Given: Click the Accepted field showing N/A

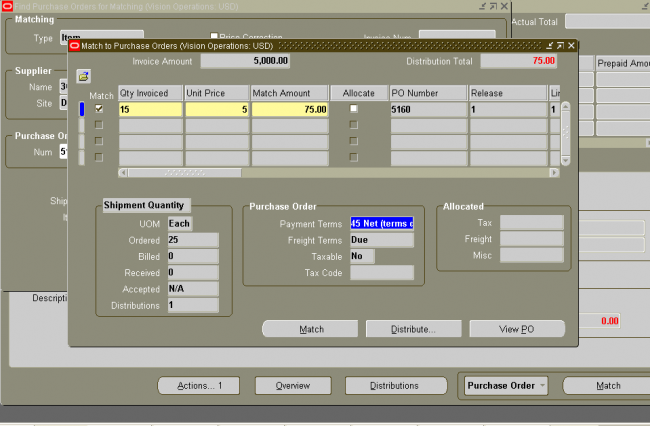Looking at the screenshot, I should [x=193, y=289].
